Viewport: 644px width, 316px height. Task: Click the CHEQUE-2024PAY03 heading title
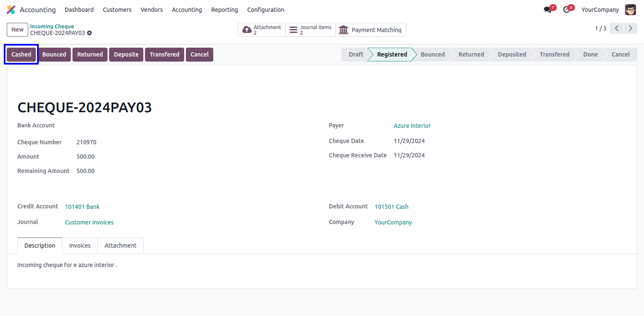point(85,108)
